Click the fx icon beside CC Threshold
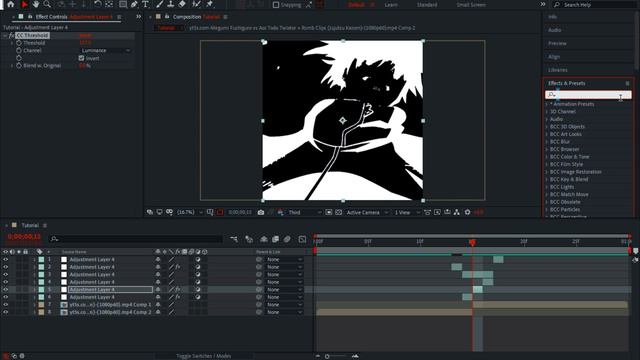This screenshot has width=640, height=360. [11, 36]
